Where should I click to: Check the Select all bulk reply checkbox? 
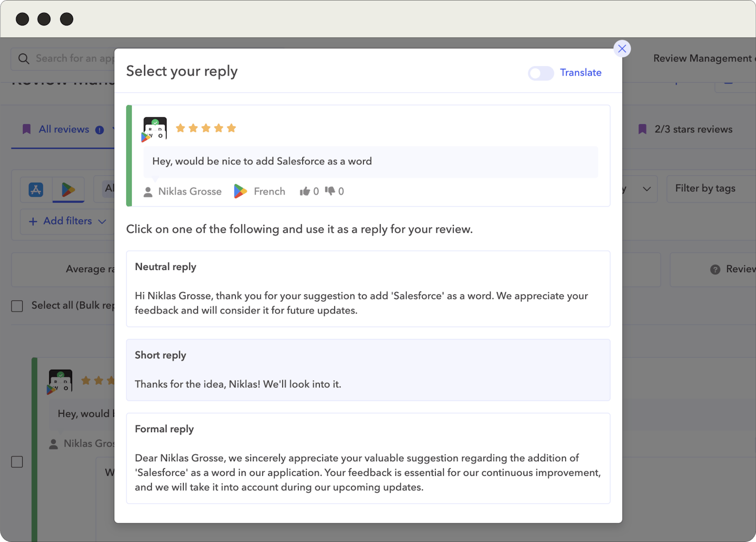tap(17, 306)
